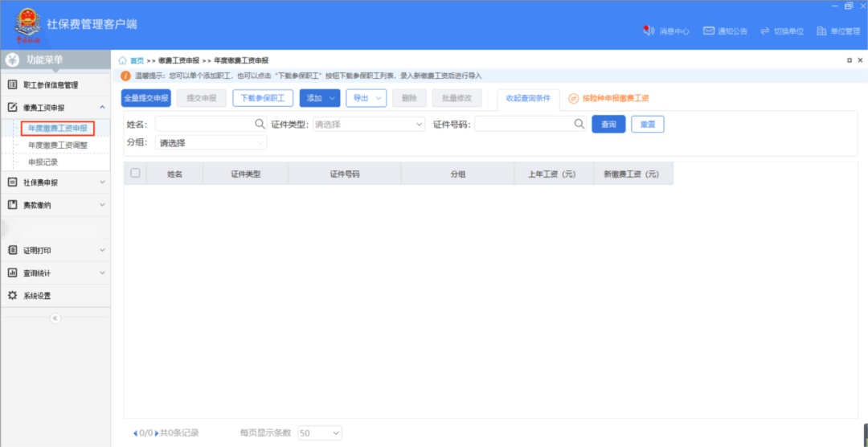Click the 证件号码 column header

pyautogui.click(x=345, y=174)
